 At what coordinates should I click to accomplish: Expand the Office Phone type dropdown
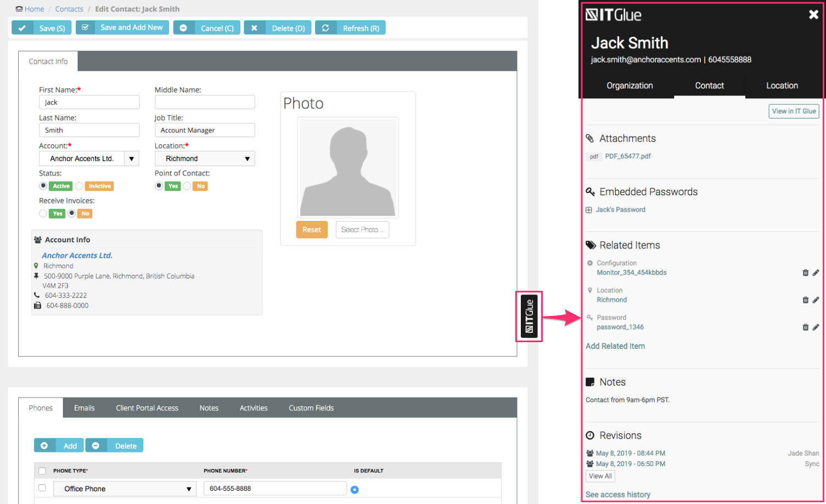click(188, 489)
